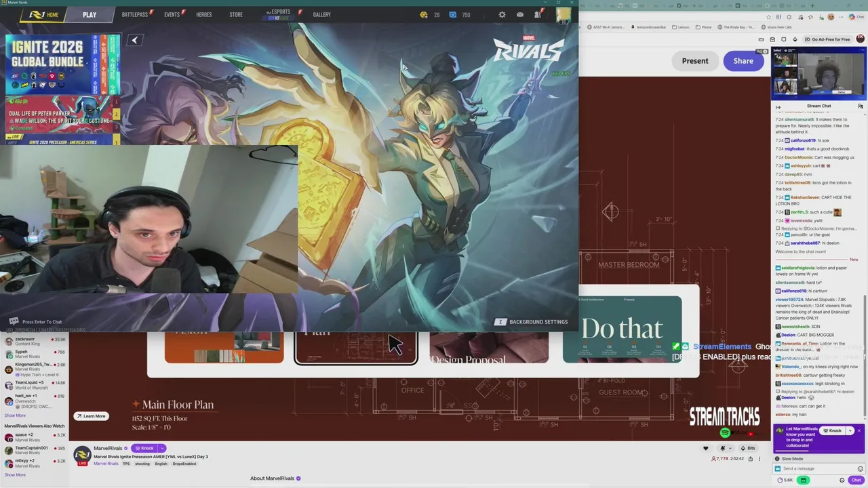
Task: Open the HEROES tab
Action: (203, 14)
